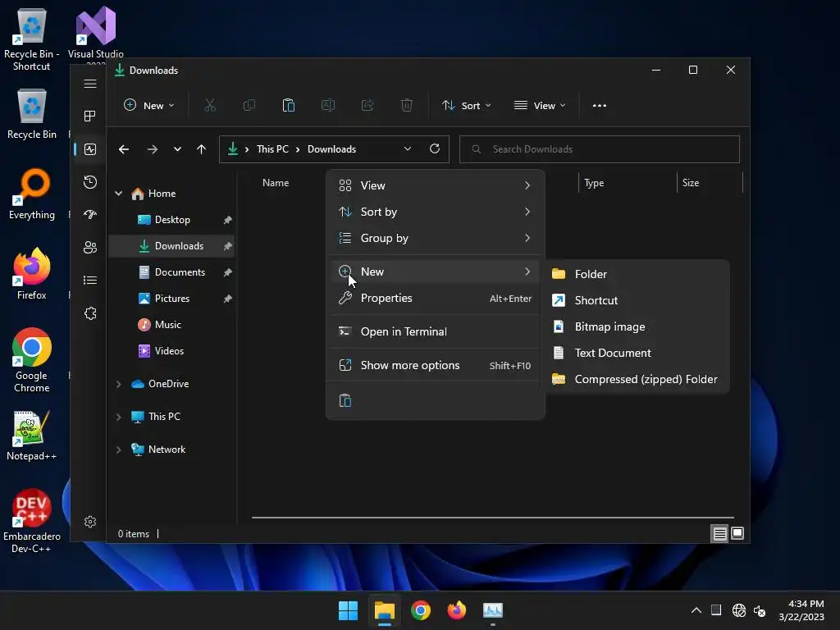Open the Sort dropdown in toolbar
The height and width of the screenshot is (630, 840).
click(466, 106)
